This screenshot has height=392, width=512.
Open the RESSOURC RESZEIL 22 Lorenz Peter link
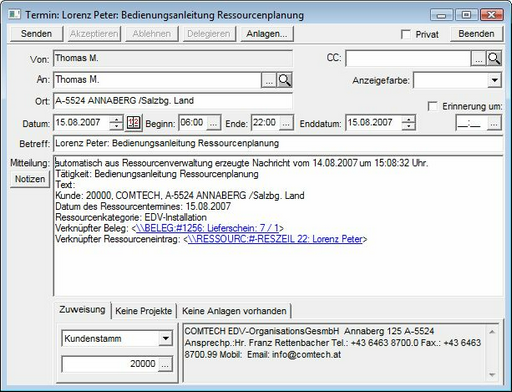pyautogui.click(x=275, y=239)
